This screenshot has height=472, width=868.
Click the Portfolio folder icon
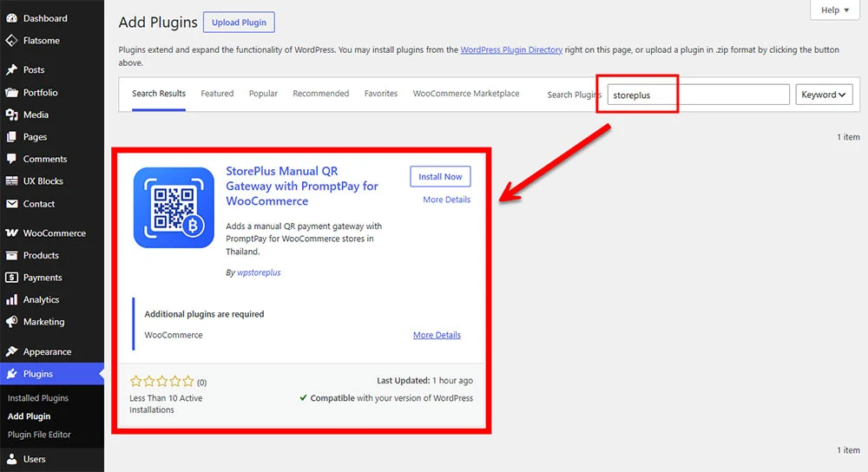[x=11, y=93]
